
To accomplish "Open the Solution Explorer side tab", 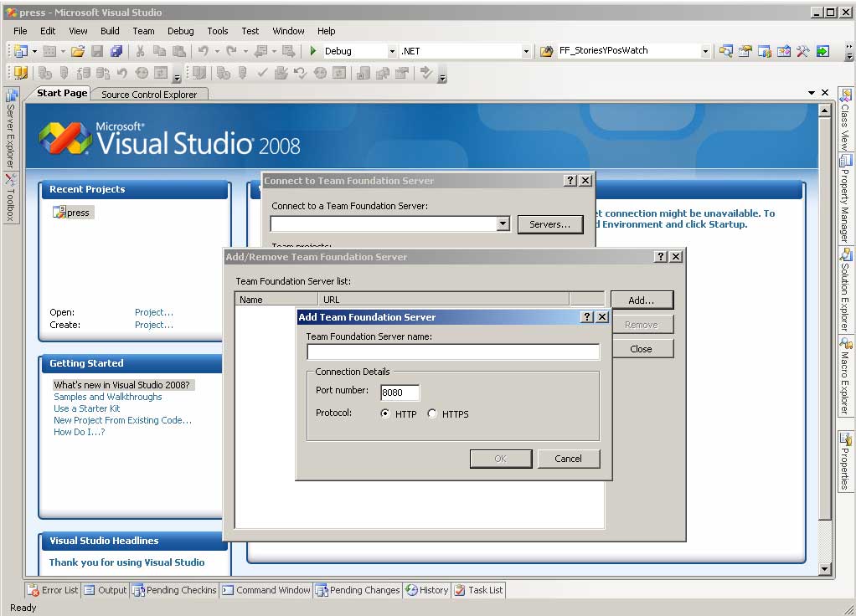I will point(845,290).
